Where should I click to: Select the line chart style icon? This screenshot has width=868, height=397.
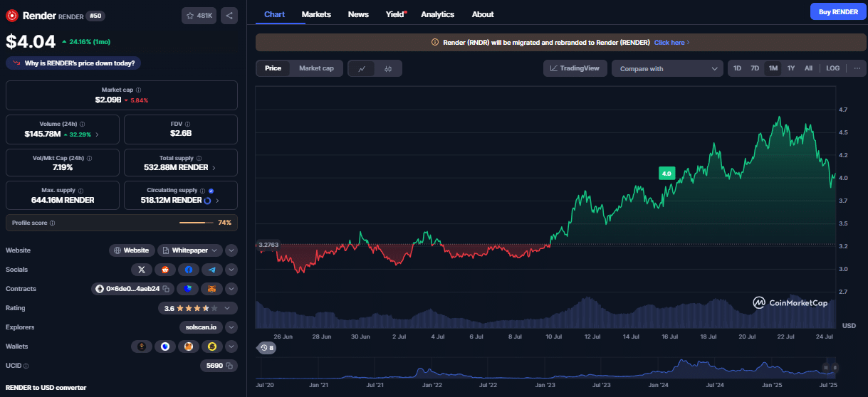(362, 68)
